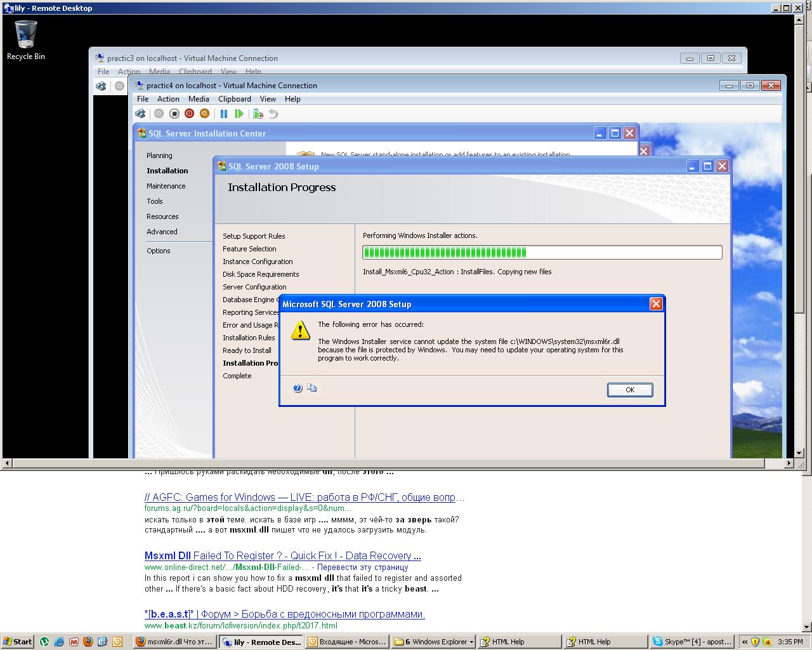
Task: Launch Internet Explorer from quick launch
Action: [59, 642]
